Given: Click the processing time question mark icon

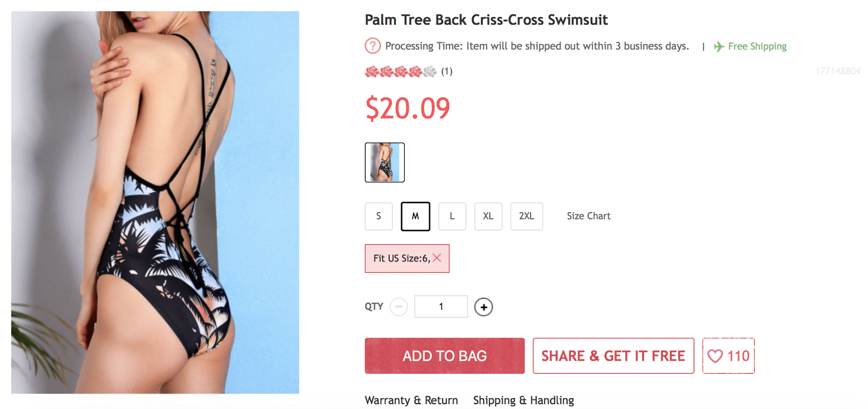Looking at the screenshot, I should pos(373,46).
